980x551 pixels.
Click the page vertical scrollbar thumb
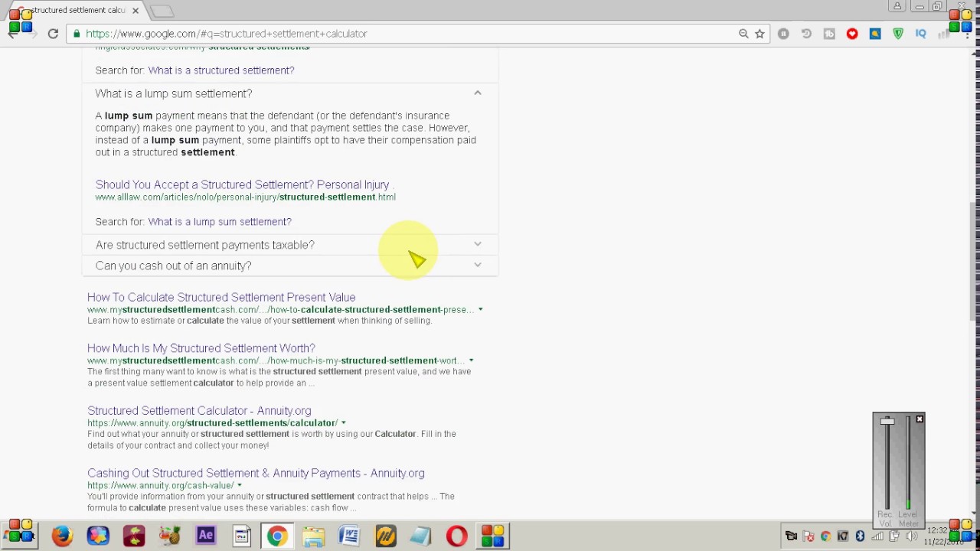pos(974,260)
